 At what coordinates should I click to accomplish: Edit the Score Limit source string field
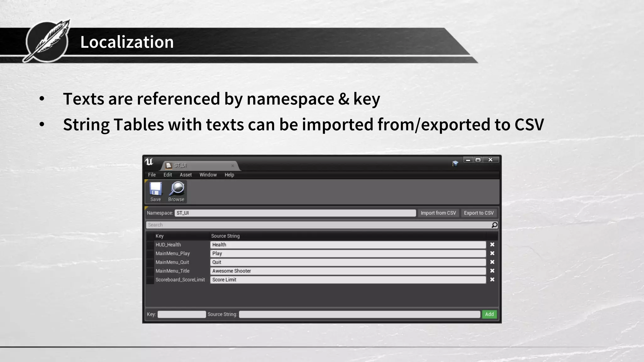point(348,280)
